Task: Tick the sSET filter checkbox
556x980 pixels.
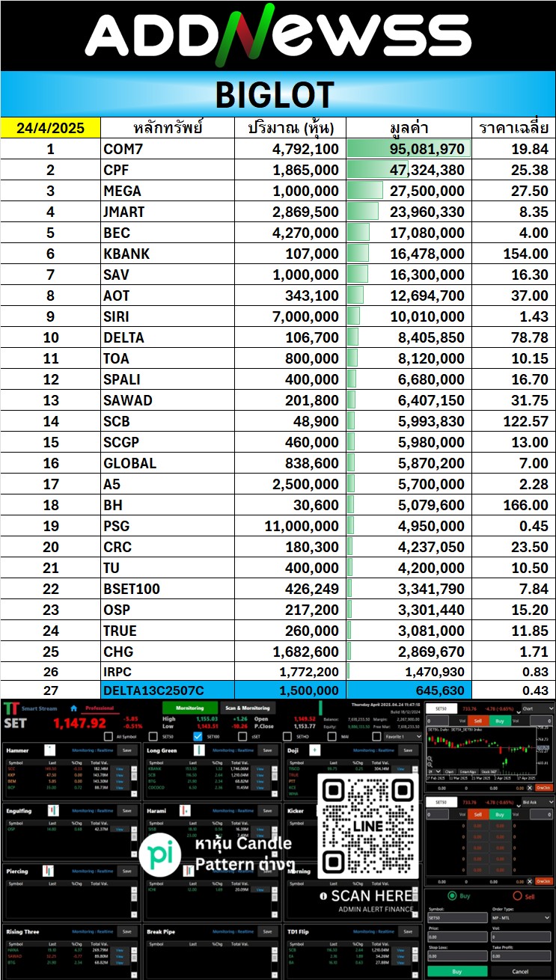Action: point(242,736)
